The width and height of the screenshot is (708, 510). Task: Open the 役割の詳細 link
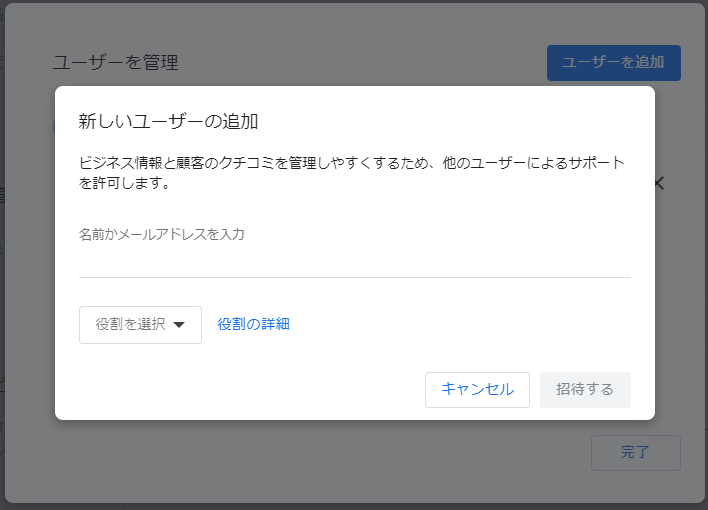click(x=253, y=324)
